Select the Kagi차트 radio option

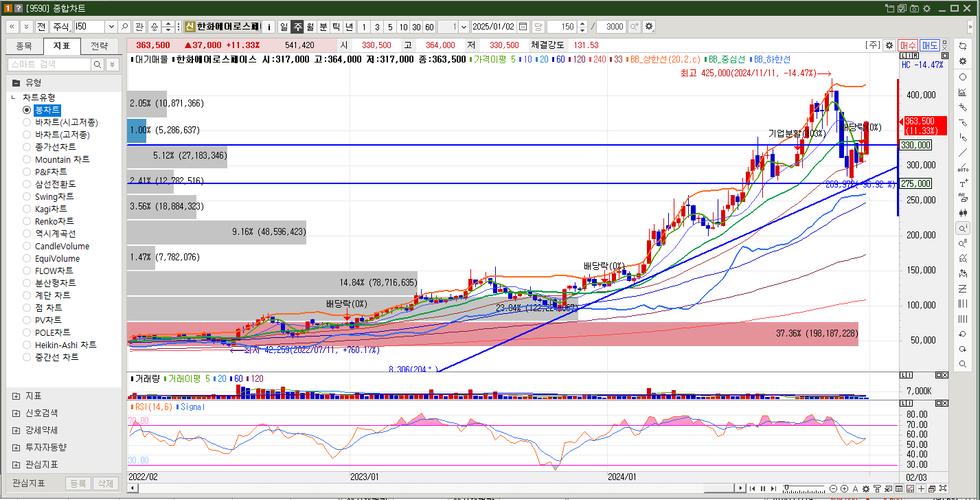pyautogui.click(x=27, y=209)
